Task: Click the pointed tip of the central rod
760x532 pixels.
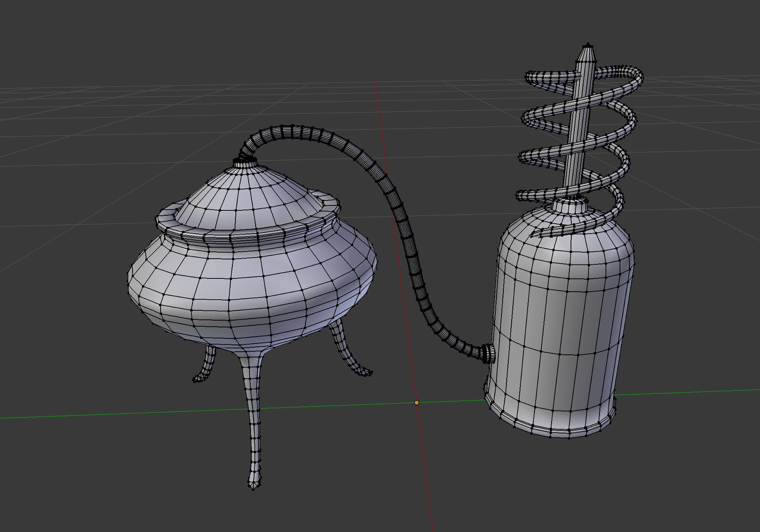Action: [587, 52]
